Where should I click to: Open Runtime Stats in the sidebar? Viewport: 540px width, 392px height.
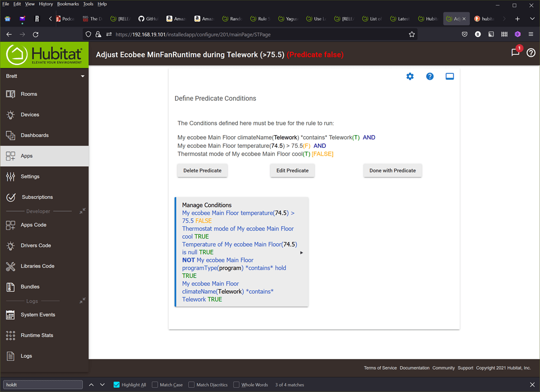(x=37, y=336)
